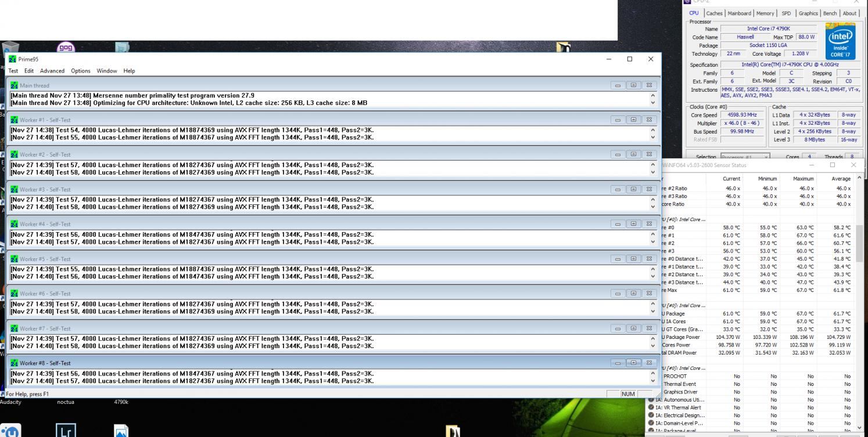868x437 pixels.
Task: Click Worker #4 log scroll-up arrow
Action: click(x=653, y=234)
